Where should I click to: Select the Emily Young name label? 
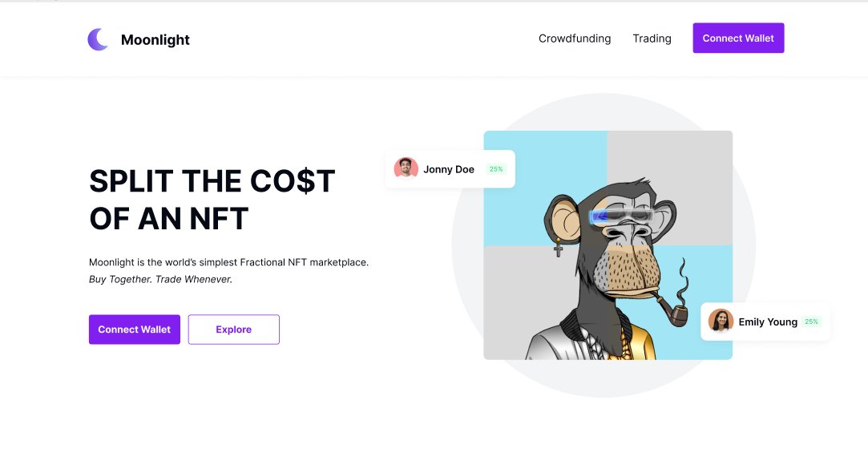(768, 322)
